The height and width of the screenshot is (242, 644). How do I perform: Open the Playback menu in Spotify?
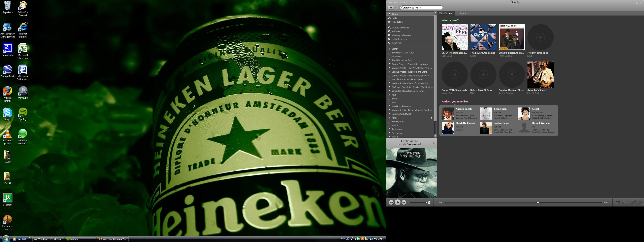point(404,2)
